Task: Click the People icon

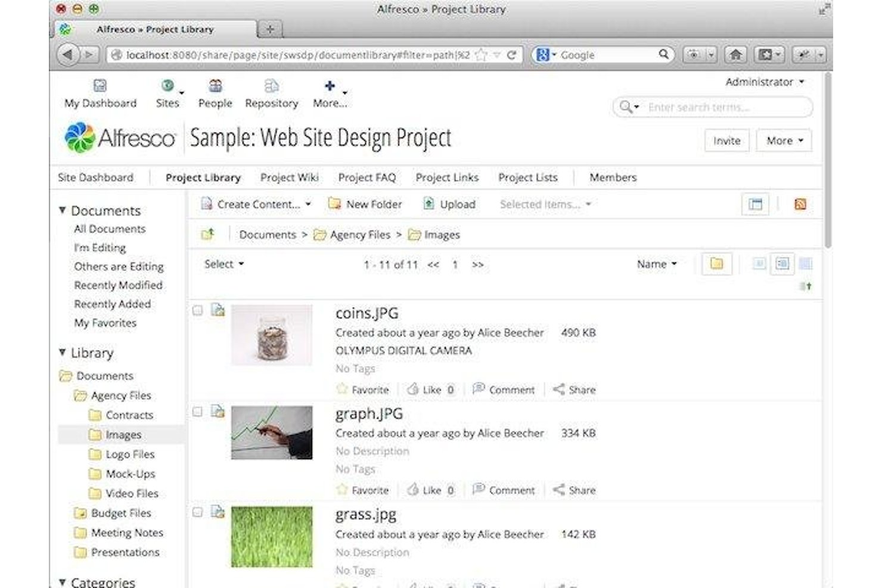Action: pyautogui.click(x=215, y=86)
